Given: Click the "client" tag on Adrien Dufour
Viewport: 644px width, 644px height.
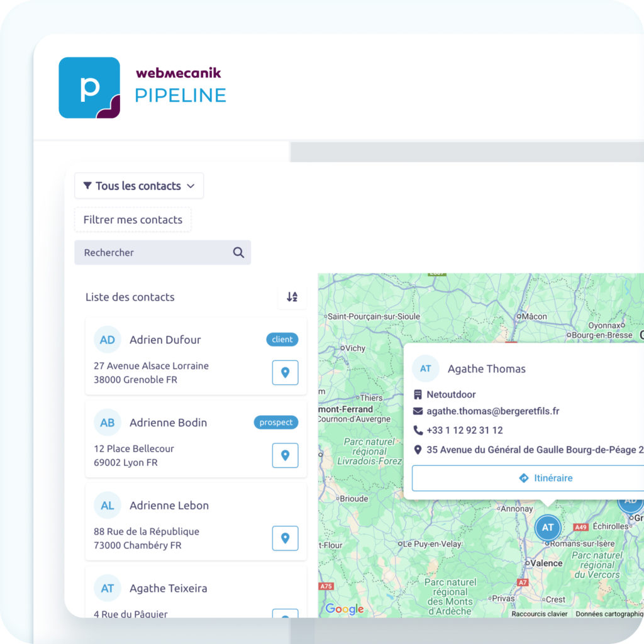Looking at the screenshot, I should coord(282,339).
